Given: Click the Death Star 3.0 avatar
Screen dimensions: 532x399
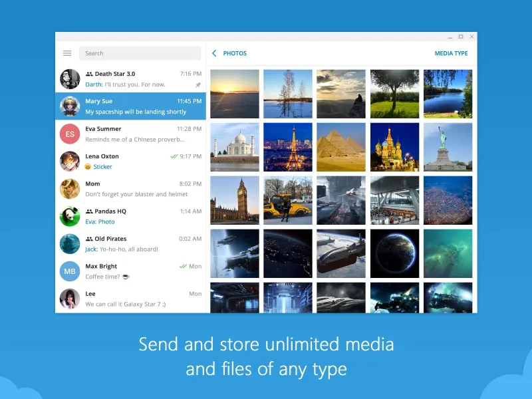Looking at the screenshot, I should point(70,79).
